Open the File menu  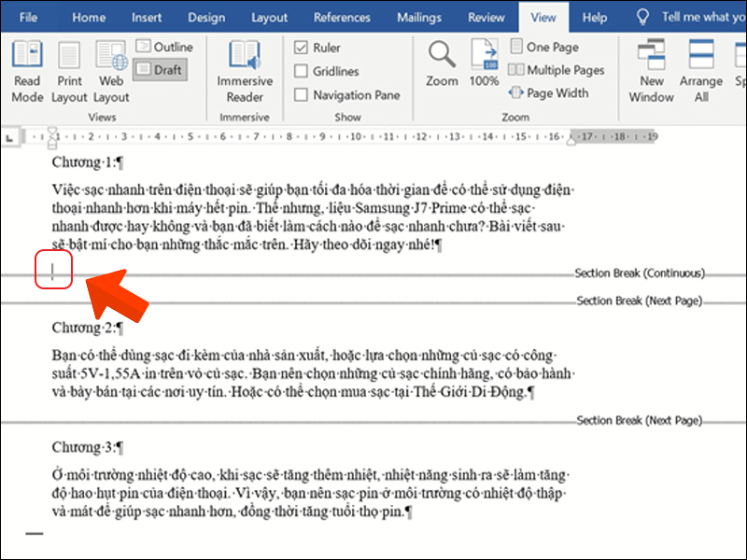(x=28, y=17)
